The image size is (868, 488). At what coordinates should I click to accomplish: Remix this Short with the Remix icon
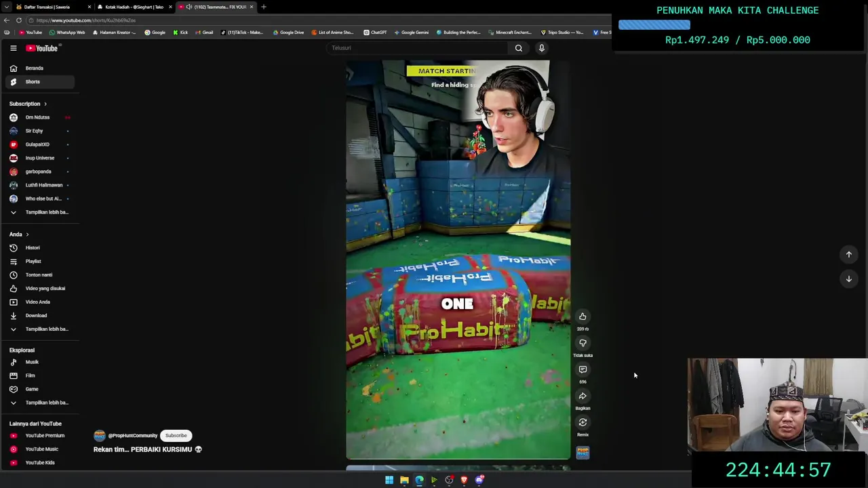coord(583,422)
